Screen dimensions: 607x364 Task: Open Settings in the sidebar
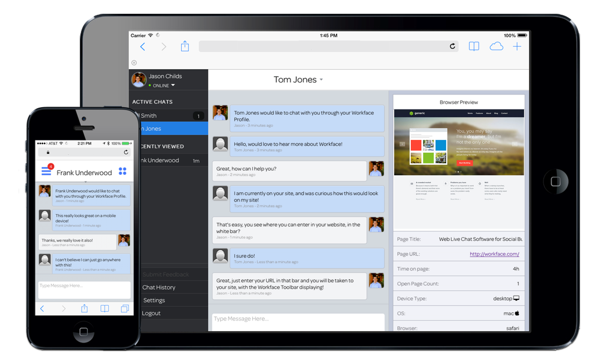point(154,300)
